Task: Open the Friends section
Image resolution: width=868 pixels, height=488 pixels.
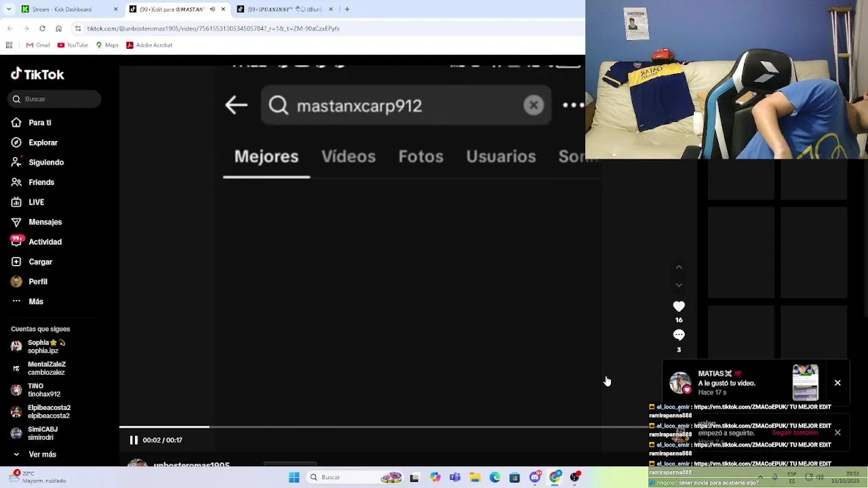Action: (x=33, y=182)
